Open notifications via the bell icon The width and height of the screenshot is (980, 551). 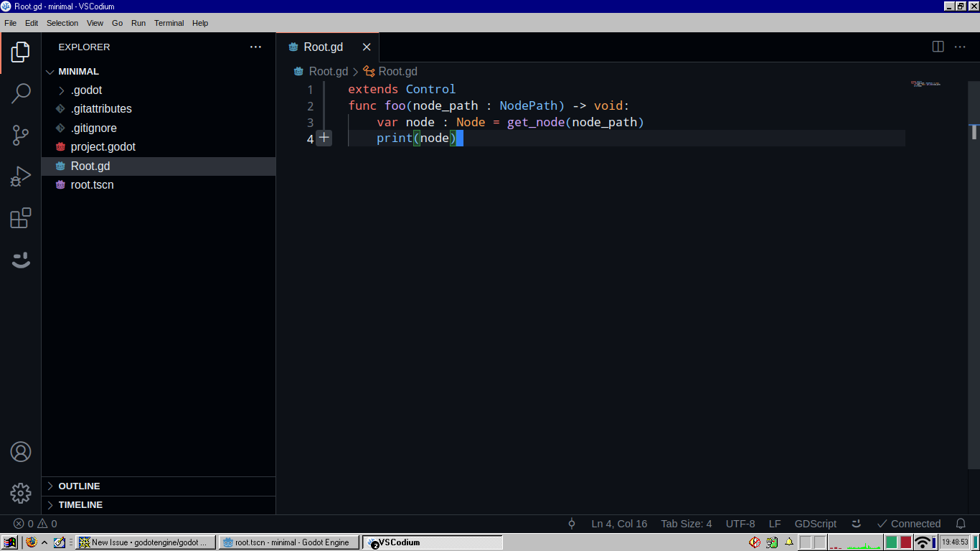[x=960, y=524]
